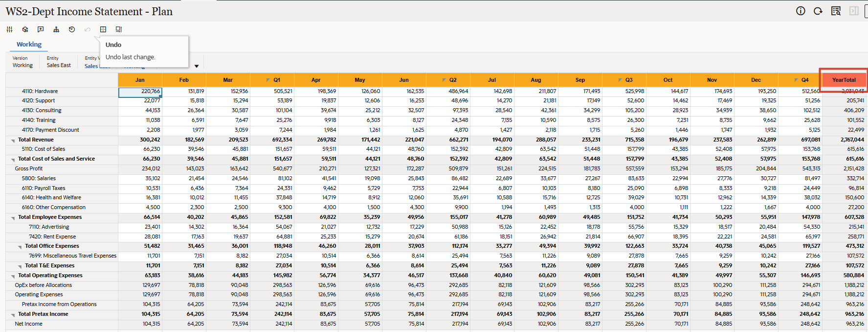Viewport: 868px width, 332px height.
Task: Open the POV bar dropdown arrow
Action: click(197, 66)
